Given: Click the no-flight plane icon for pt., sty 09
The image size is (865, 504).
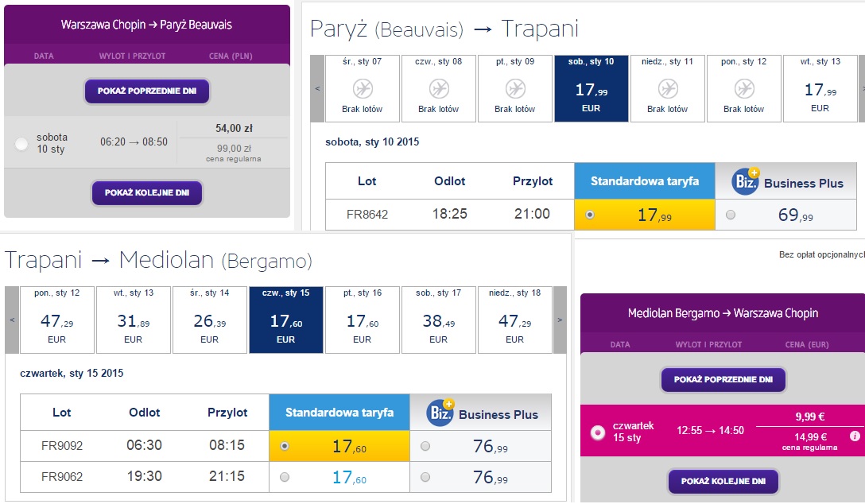Looking at the screenshot, I should (515, 88).
